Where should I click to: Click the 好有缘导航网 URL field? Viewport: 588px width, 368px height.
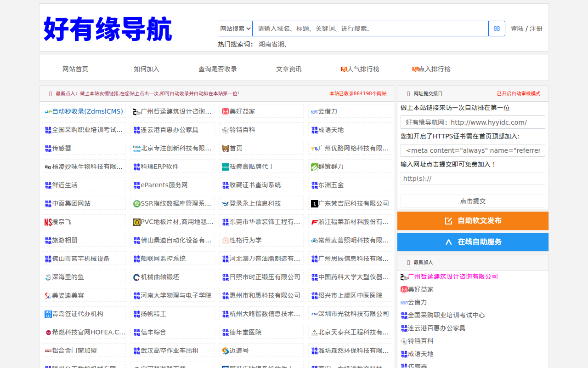473,122
